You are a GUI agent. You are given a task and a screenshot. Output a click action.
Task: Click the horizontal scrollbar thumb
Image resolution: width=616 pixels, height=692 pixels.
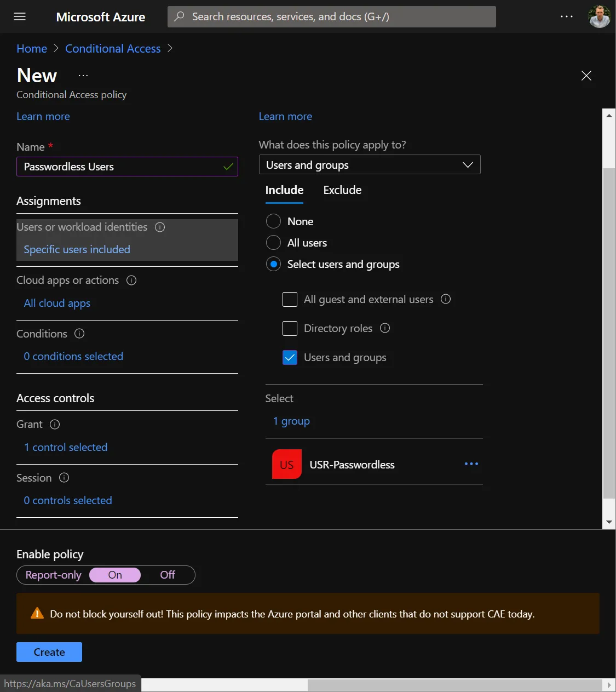click(454, 685)
